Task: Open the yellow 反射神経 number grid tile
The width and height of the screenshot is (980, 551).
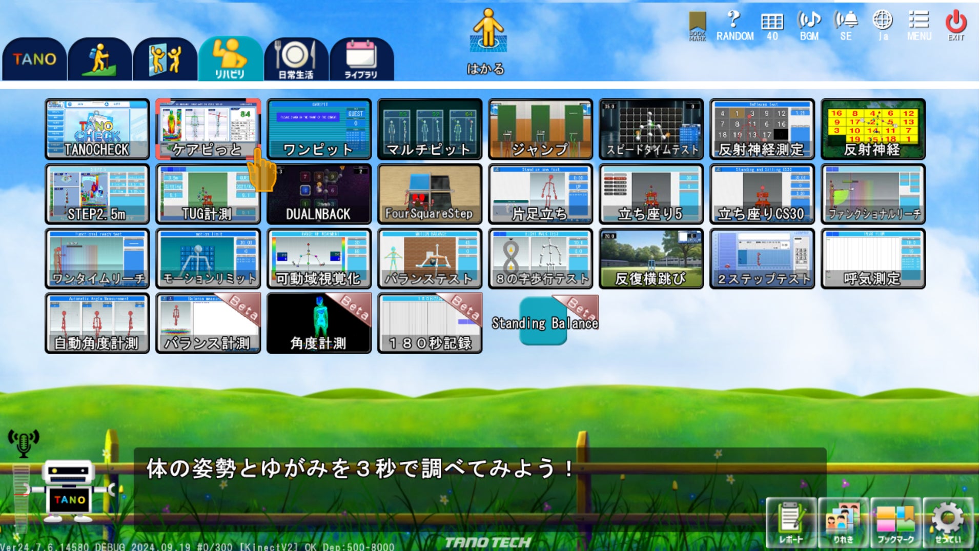Action: pyautogui.click(x=873, y=129)
